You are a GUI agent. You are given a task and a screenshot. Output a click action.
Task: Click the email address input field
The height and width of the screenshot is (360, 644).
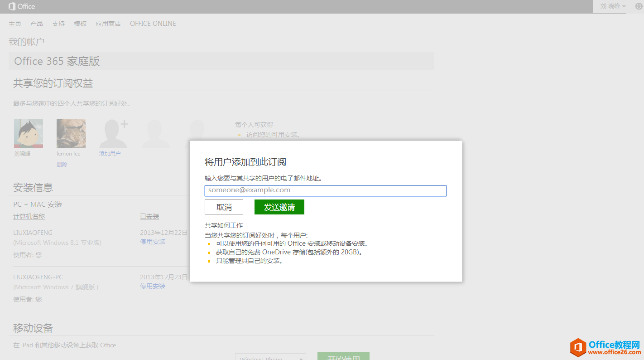point(325,190)
